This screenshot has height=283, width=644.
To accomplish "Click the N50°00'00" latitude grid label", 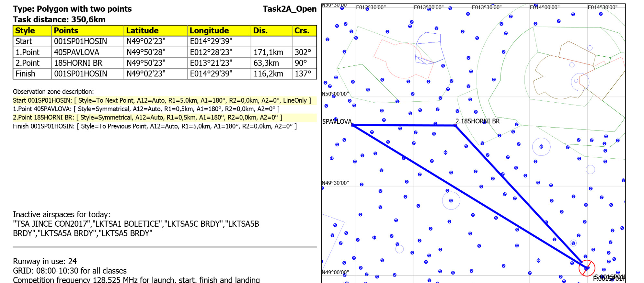I will click(x=335, y=94).
